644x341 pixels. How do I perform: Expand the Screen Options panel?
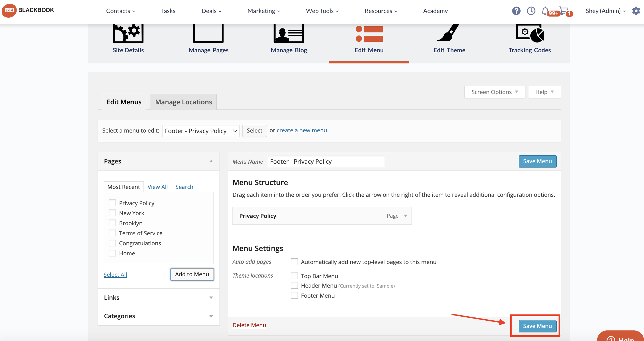pyautogui.click(x=495, y=92)
